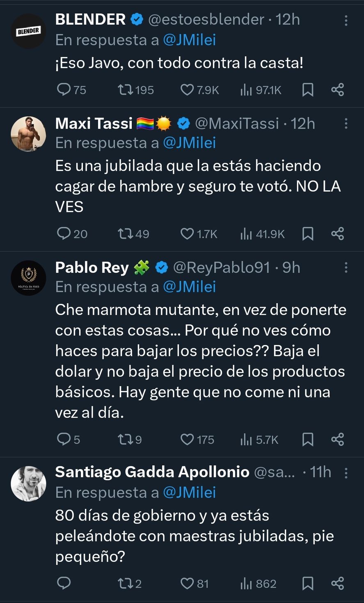Bookmark the BLENDER tweet

coord(308,90)
